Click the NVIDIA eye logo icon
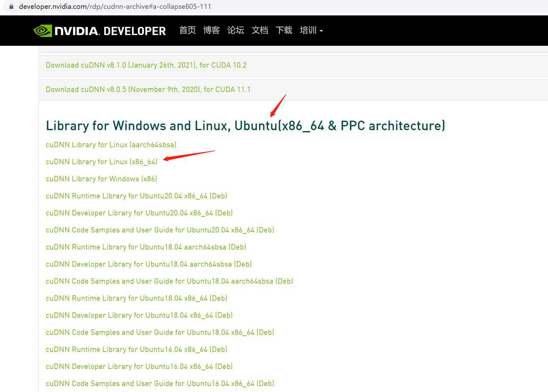 click(43, 31)
